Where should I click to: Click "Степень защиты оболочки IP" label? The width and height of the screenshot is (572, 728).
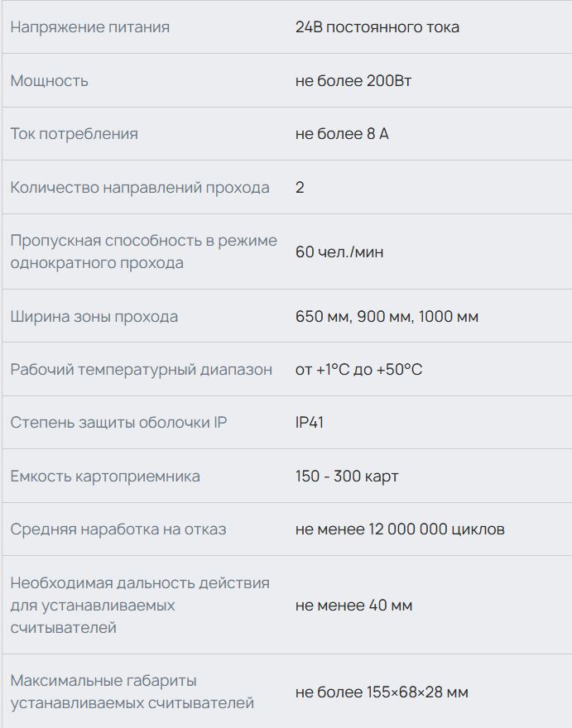[118, 423]
